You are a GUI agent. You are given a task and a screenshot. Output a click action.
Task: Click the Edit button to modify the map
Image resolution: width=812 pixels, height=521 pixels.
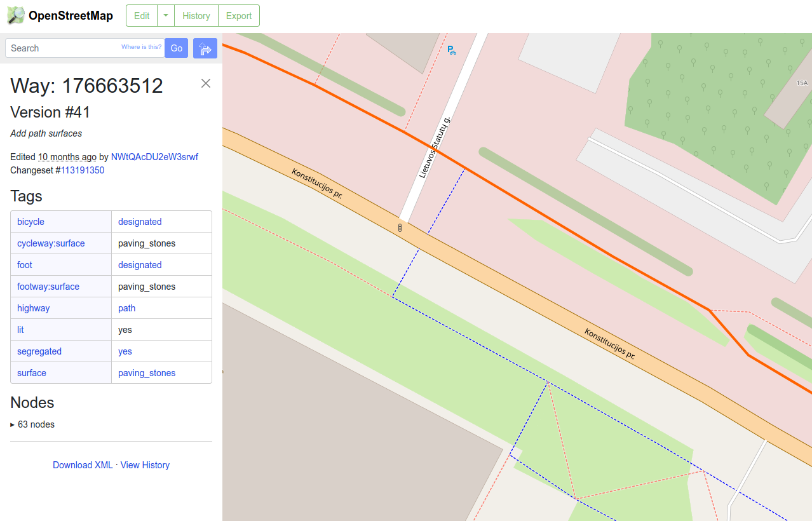[x=141, y=15]
